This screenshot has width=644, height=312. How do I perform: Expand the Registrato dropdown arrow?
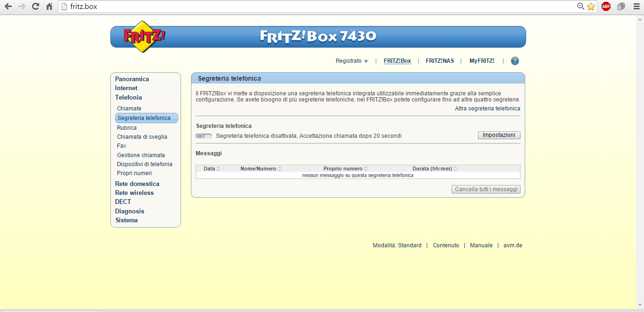tap(366, 61)
